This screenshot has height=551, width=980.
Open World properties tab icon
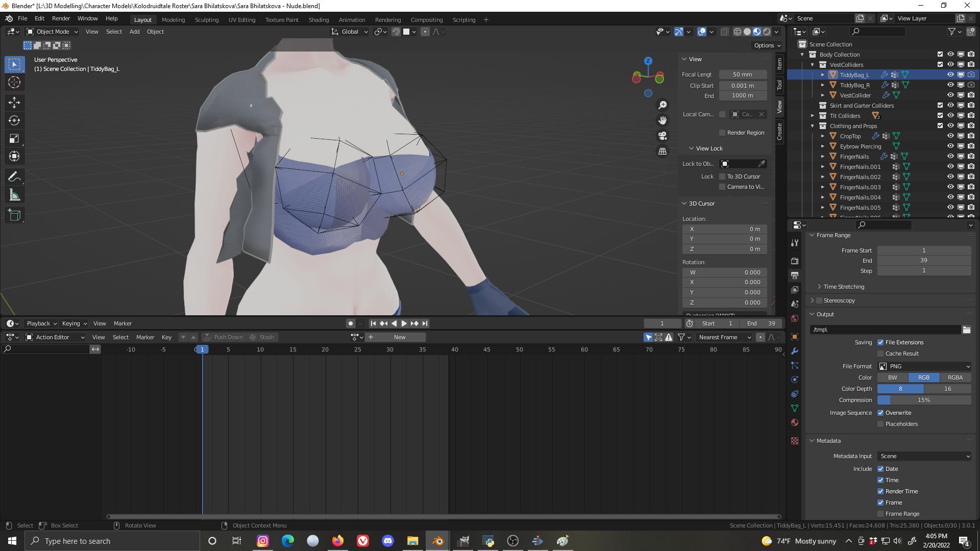(x=795, y=318)
